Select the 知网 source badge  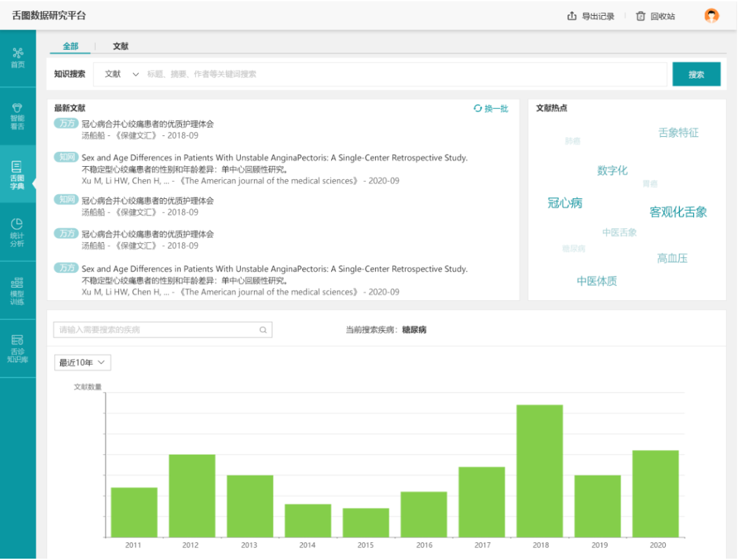click(66, 157)
